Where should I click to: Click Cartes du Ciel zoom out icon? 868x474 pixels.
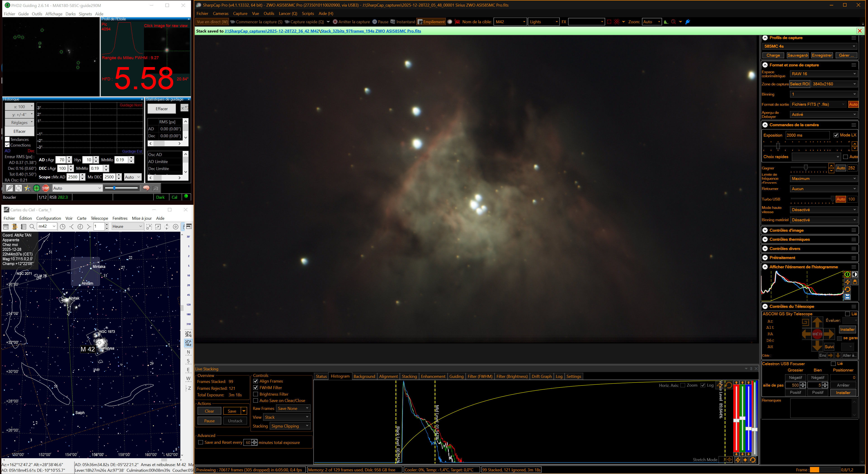158,226
